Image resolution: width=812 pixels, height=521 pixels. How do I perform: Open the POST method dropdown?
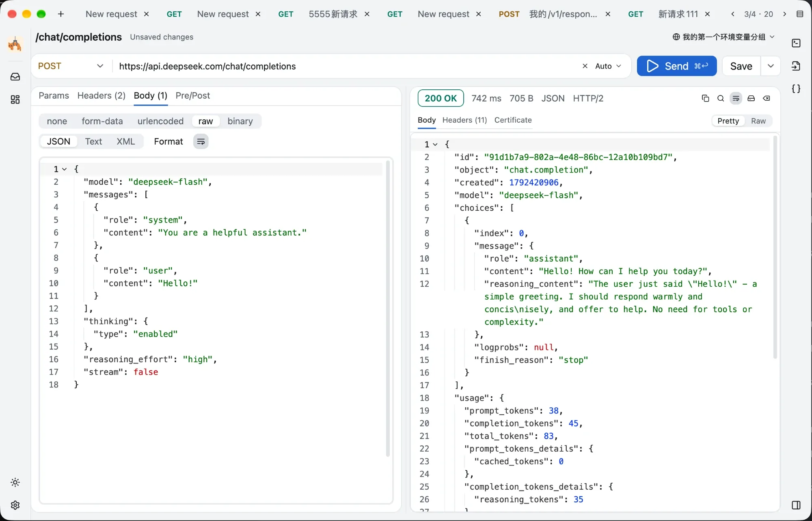(71, 66)
